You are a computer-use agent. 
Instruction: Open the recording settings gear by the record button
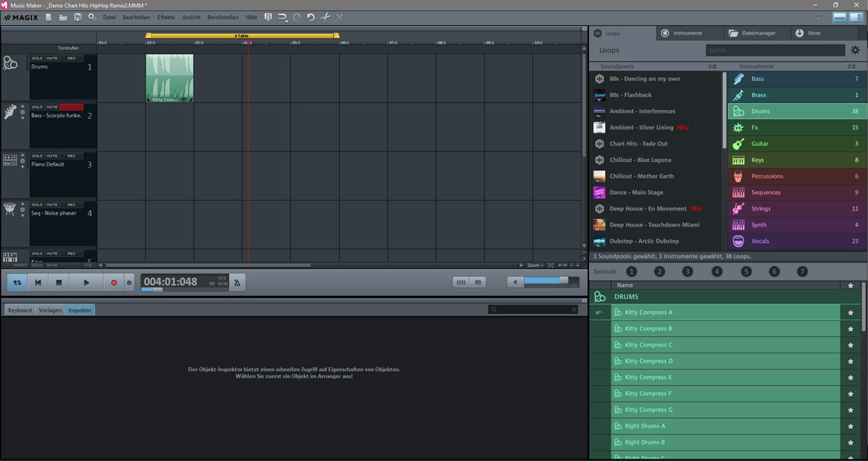130,283
